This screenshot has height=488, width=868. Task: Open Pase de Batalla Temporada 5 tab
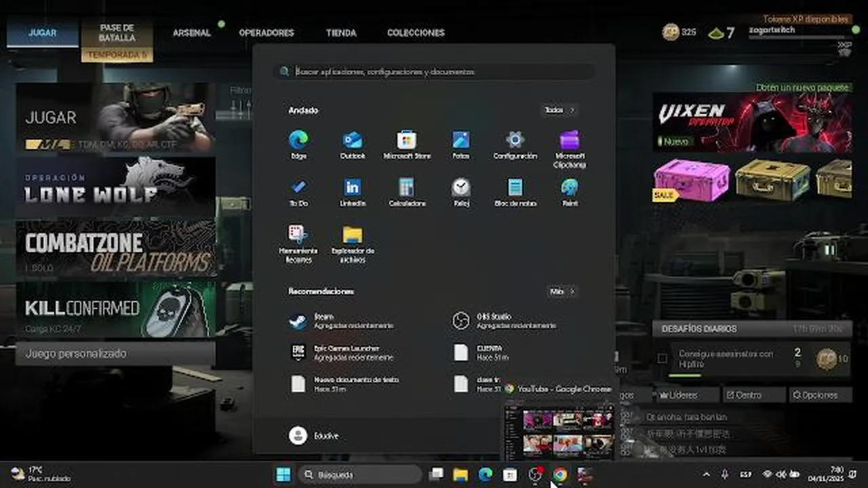click(x=117, y=40)
